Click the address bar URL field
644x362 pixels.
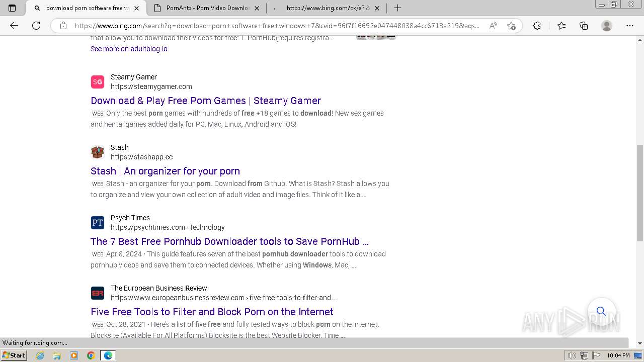pyautogui.click(x=277, y=26)
